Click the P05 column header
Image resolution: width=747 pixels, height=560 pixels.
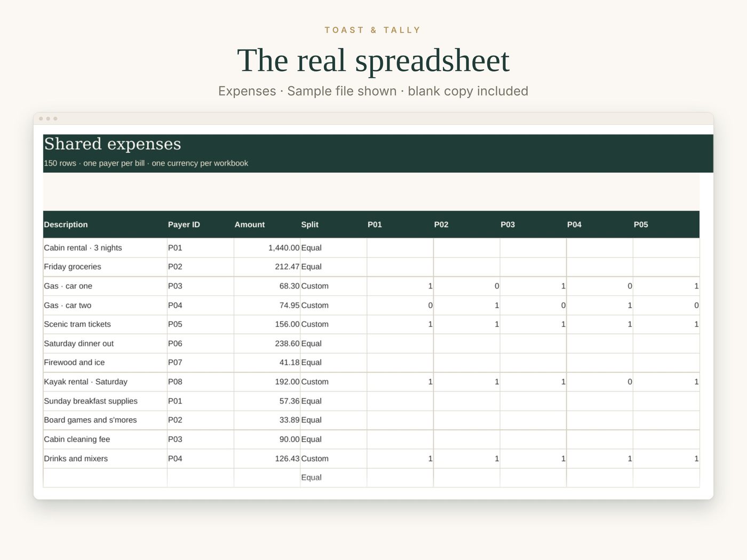pos(666,225)
